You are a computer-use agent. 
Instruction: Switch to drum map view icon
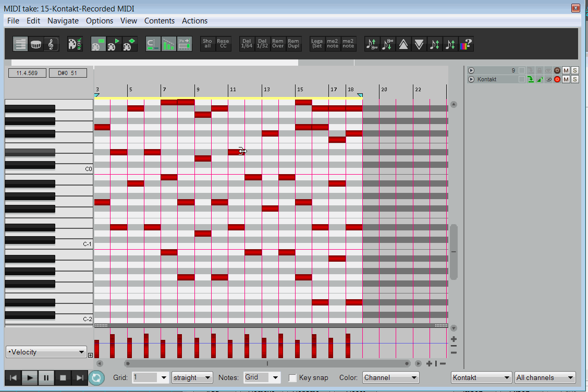coord(36,44)
